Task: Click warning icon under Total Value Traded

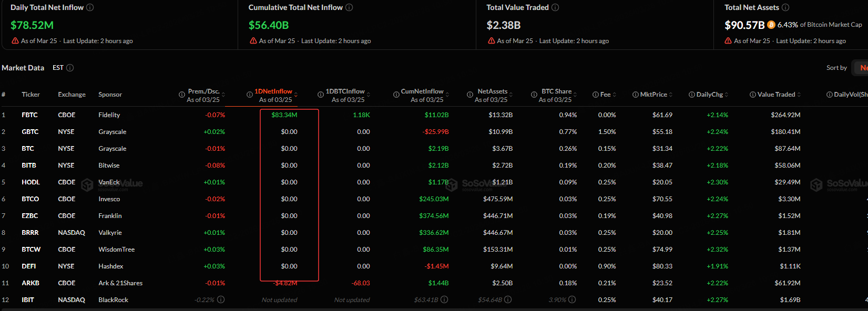Action: point(492,40)
